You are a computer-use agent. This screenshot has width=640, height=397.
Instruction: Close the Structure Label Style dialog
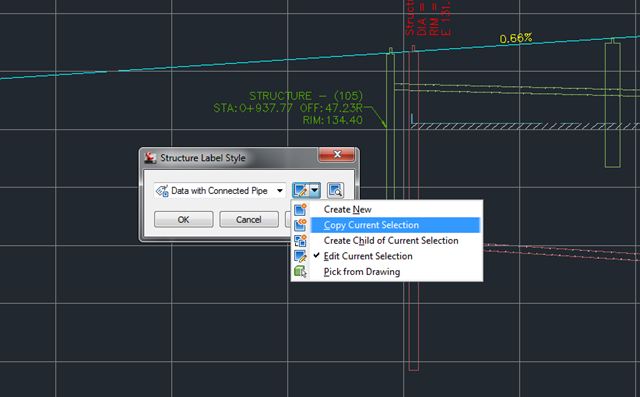[337, 154]
